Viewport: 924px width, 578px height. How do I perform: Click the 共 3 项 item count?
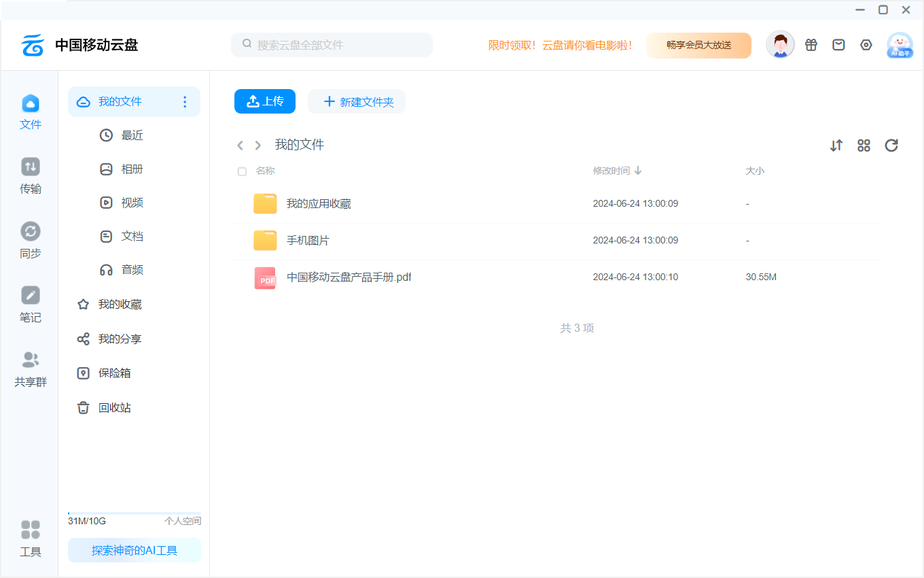click(577, 328)
